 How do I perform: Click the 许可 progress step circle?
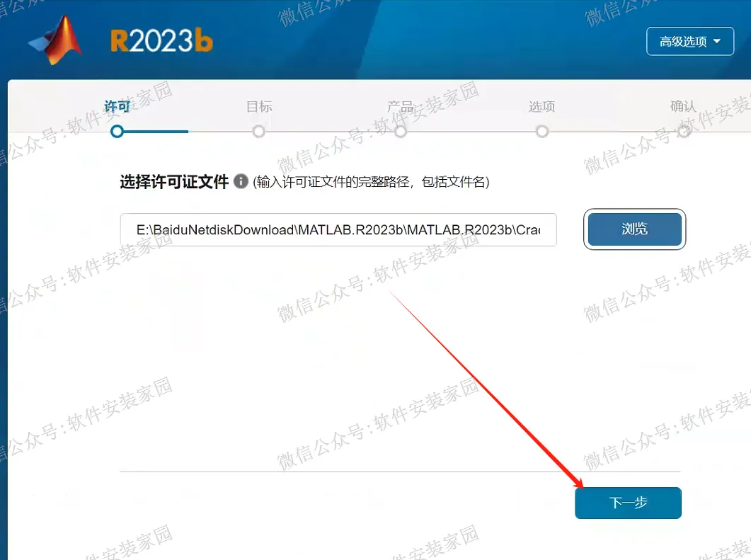pyautogui.click(x=117, y=131)
